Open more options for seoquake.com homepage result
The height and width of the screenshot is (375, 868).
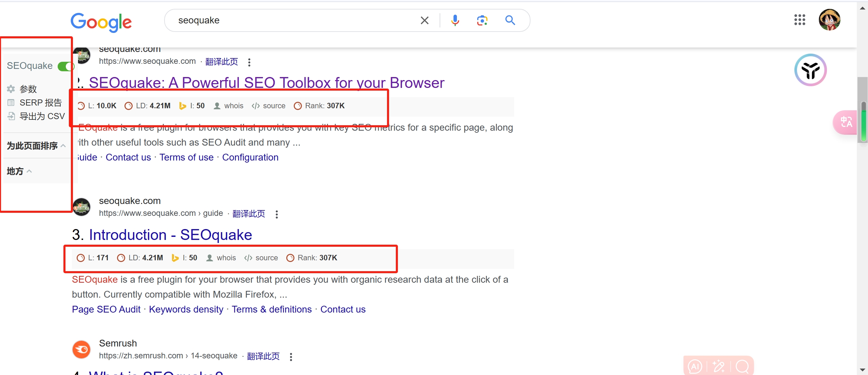[x=249, y=62]
